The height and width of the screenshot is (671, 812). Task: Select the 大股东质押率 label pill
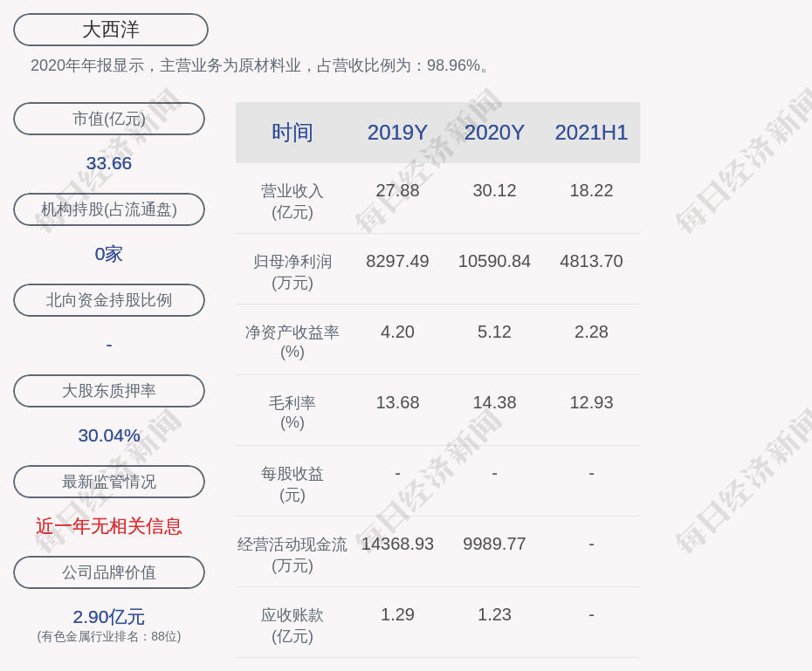(109, 391)
